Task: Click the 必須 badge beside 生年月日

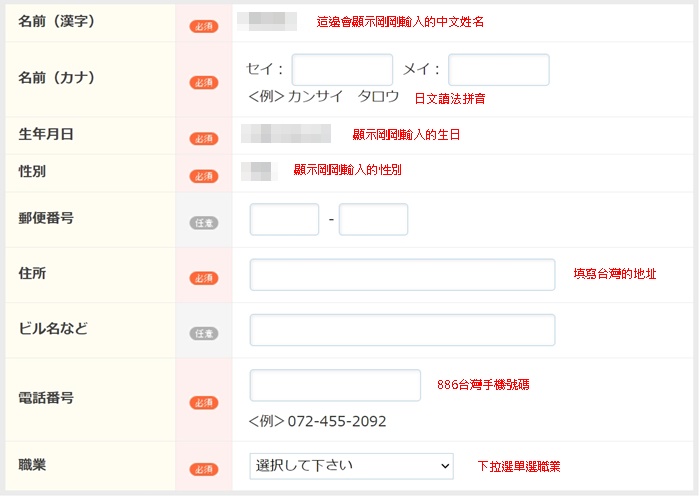Action: coord(204,138)
